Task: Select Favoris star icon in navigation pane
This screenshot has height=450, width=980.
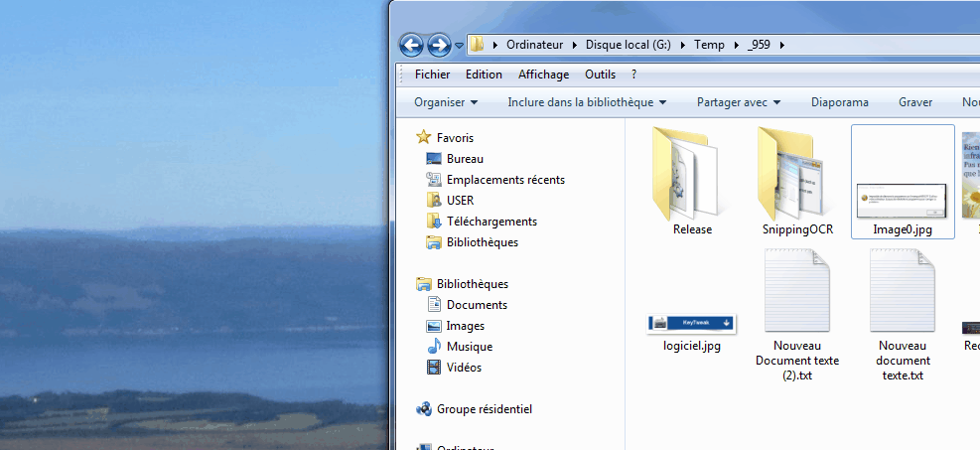Action: click(x=424, y=137)
